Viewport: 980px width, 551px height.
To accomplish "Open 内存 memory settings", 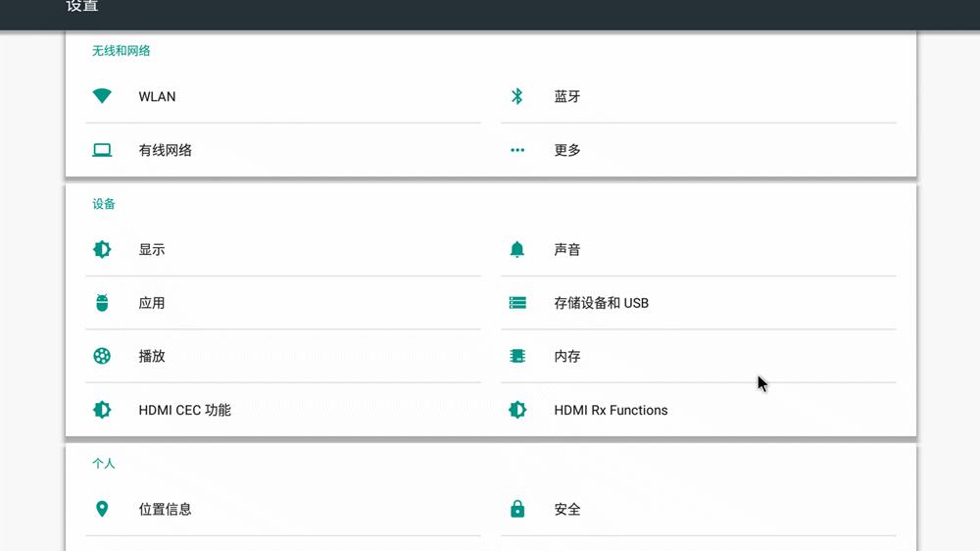I will pyautogui.click(x=698, y=356).
